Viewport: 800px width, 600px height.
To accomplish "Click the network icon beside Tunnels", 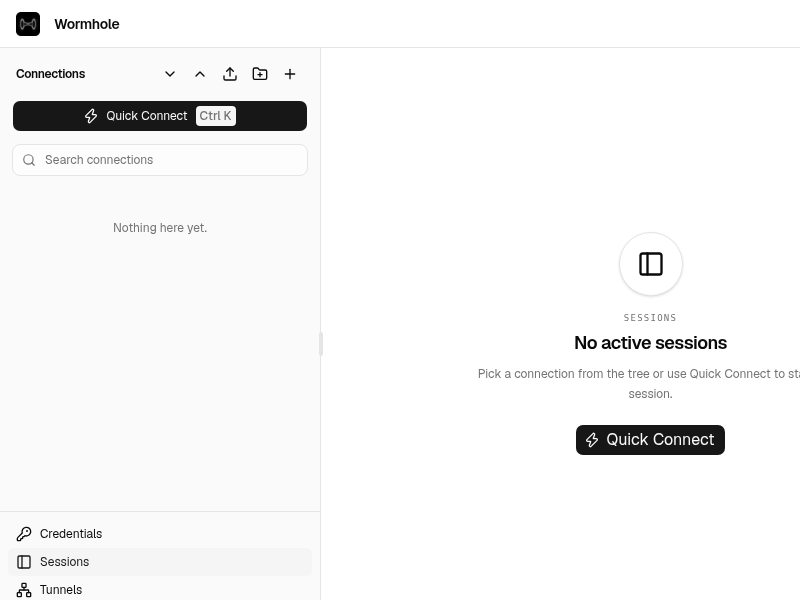I will (24, 590).
